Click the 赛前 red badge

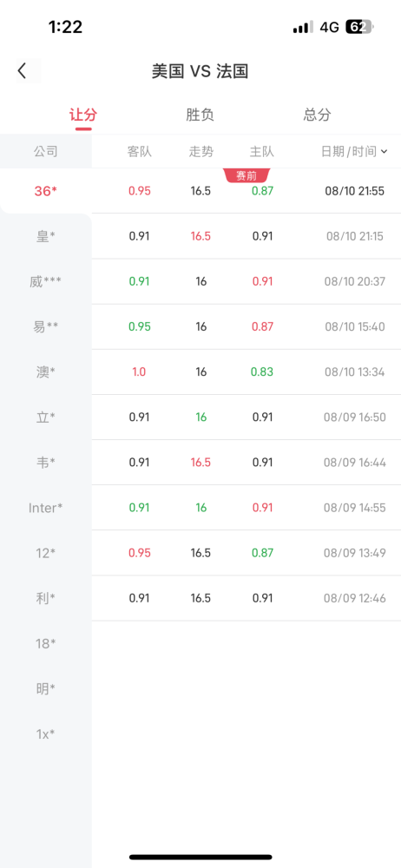[x=247, y=176]
